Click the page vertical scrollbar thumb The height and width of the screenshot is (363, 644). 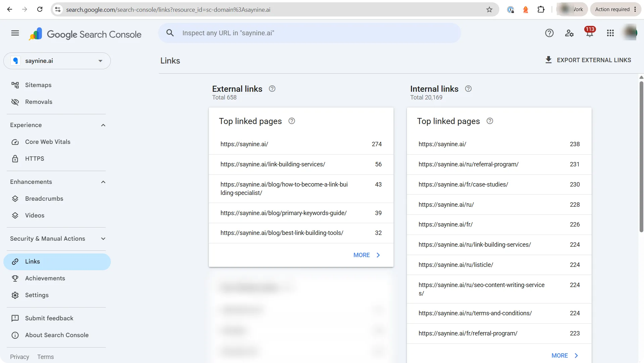point(641,156)
